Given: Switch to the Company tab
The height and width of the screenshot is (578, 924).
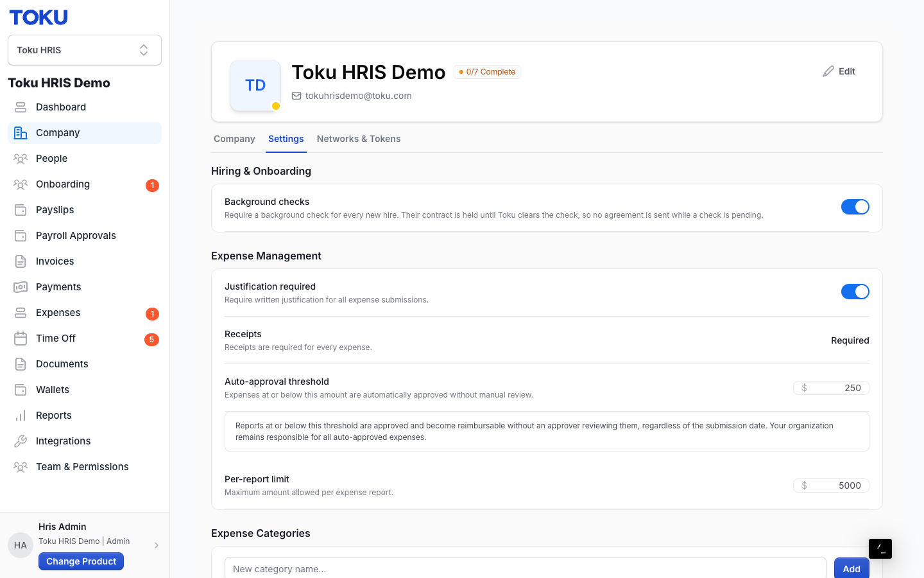Looking at the screenshot, I should click(x=234, y=139).
